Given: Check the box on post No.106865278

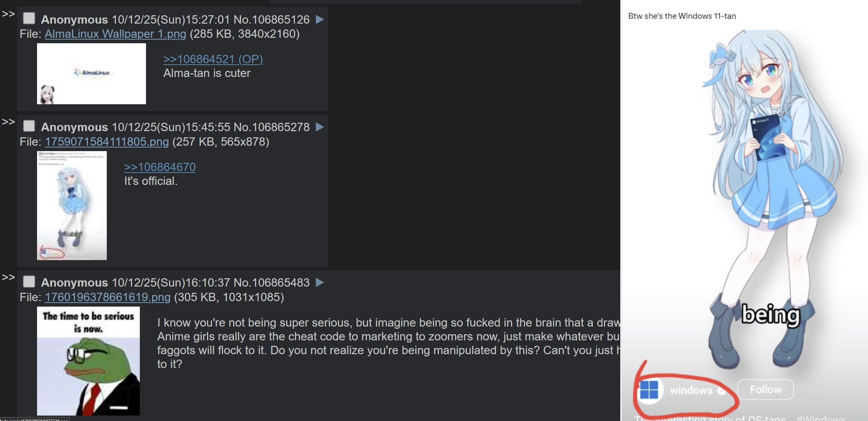Looking at the screenshot, I should tap(29, 126).
